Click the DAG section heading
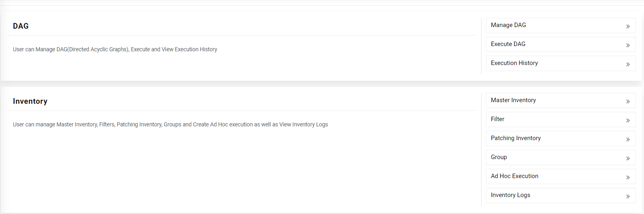 click(21, 26)
